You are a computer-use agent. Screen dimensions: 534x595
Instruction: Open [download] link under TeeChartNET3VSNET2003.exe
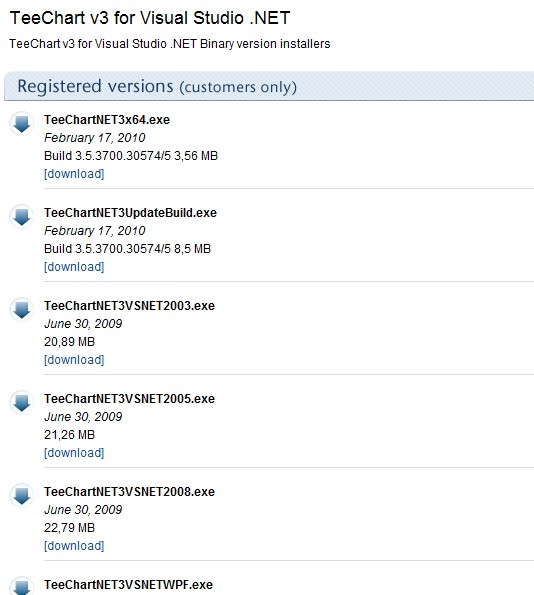click(74, 360)
